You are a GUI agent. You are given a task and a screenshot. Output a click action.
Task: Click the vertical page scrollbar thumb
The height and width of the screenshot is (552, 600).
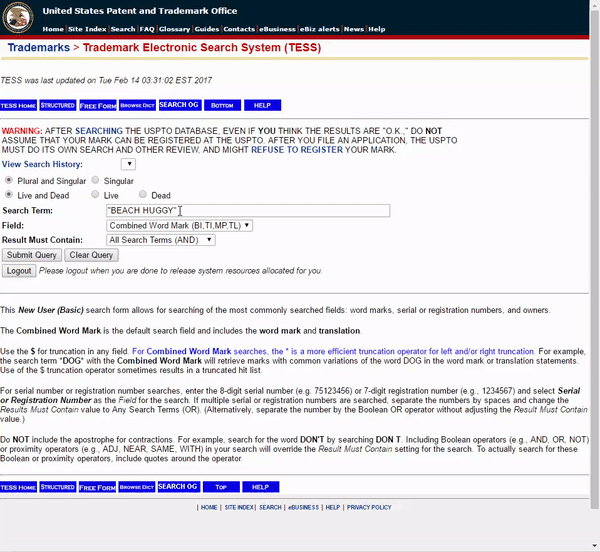(594, 260)
